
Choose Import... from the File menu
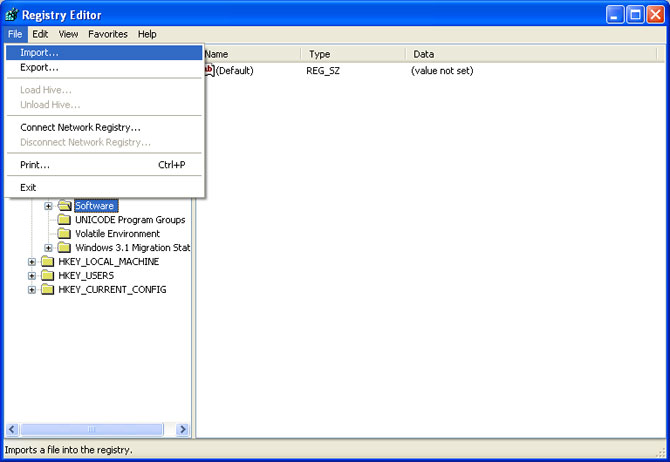point(40,52)
